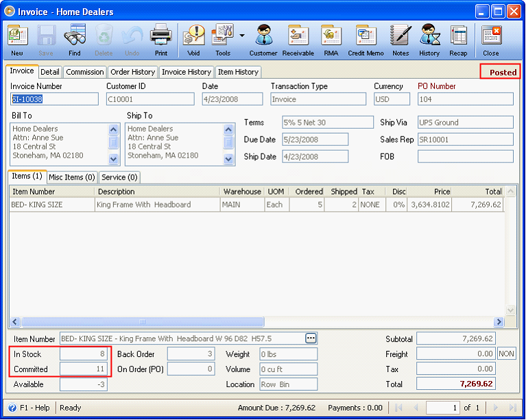
Task: View the Invoice History tab
Action: click(x=187, y=72)
